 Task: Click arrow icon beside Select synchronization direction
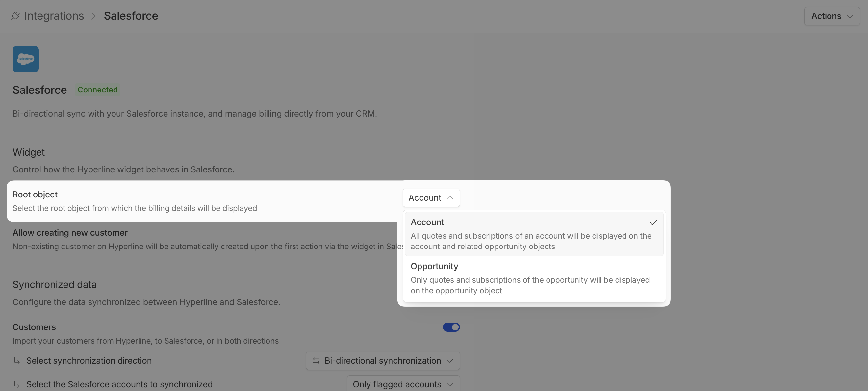coord(17,361)
